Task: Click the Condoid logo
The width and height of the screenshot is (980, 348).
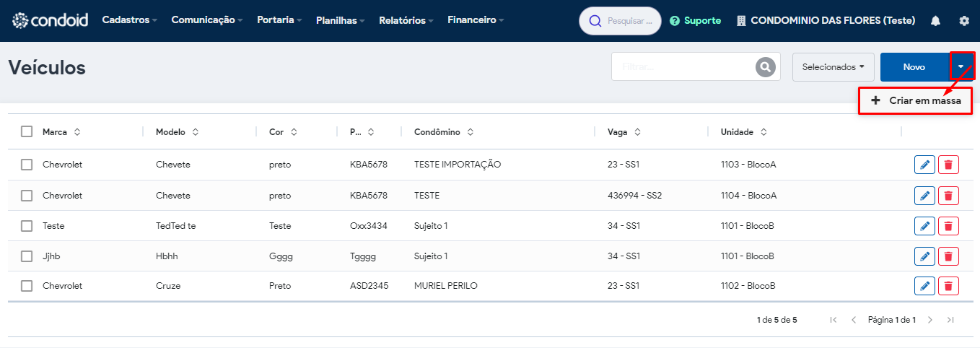Action: pos(51,20)
